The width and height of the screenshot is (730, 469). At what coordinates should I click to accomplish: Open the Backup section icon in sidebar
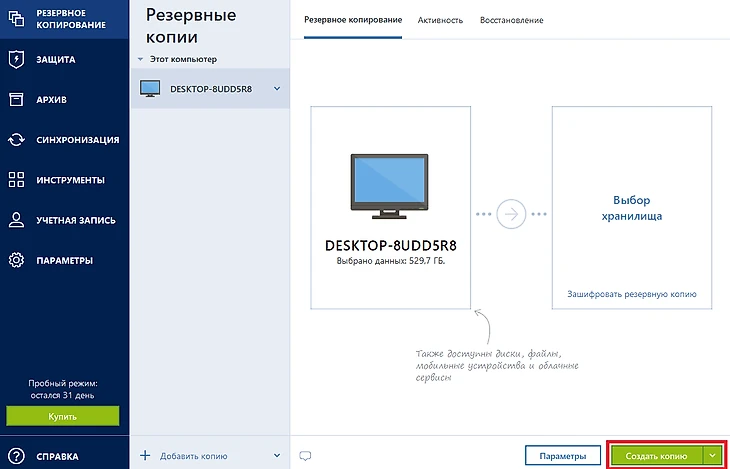(x=16, y=19)
